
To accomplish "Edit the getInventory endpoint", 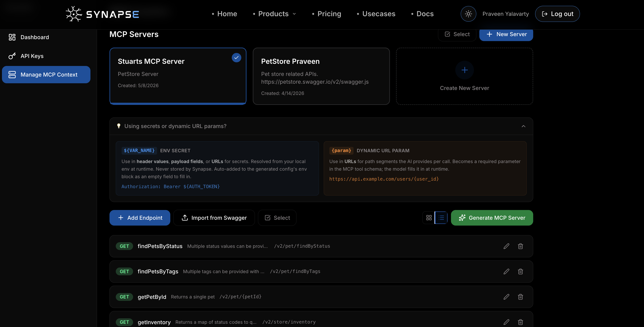I will coord(506,322).
